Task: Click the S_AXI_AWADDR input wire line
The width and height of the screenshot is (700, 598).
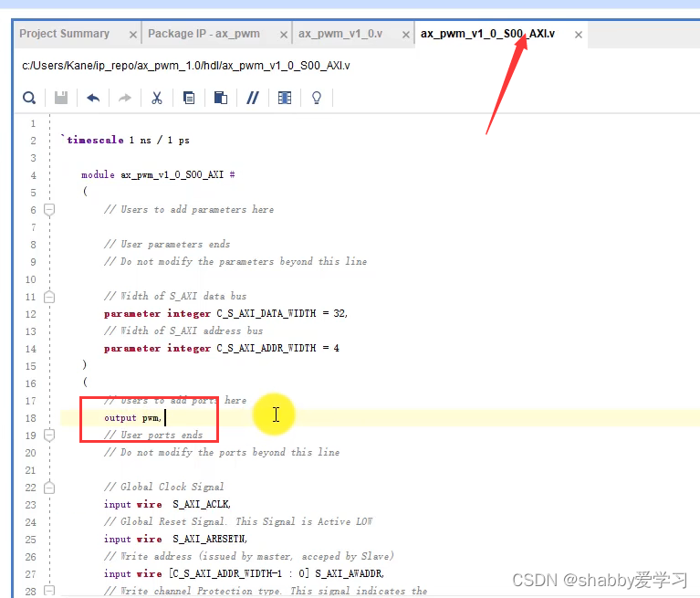Action: click(x=245, y=573)
